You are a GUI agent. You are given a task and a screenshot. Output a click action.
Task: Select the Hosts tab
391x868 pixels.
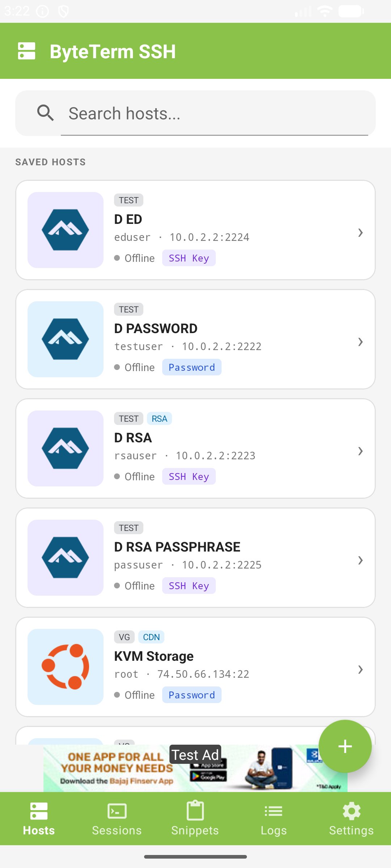click(x=39, y=819)
